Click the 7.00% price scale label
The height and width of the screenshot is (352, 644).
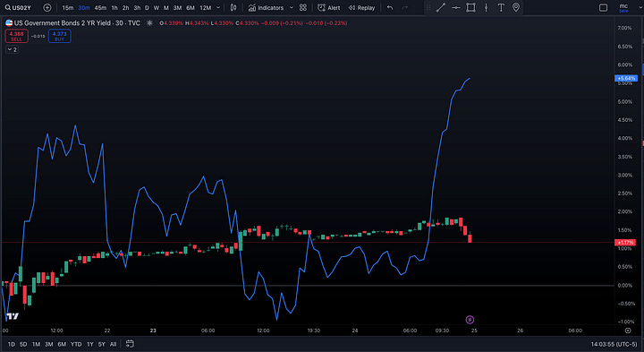click(624, 28)
